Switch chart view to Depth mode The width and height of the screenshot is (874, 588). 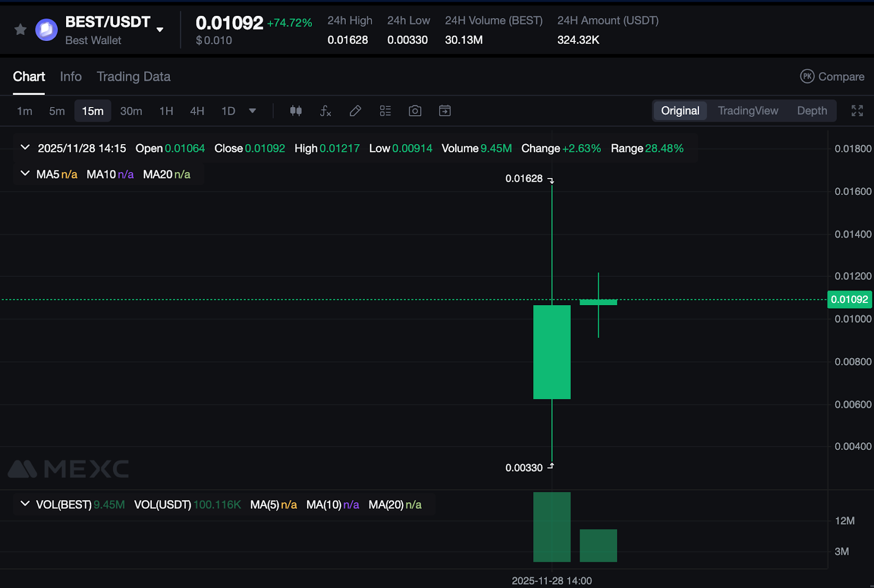point(812,110)
